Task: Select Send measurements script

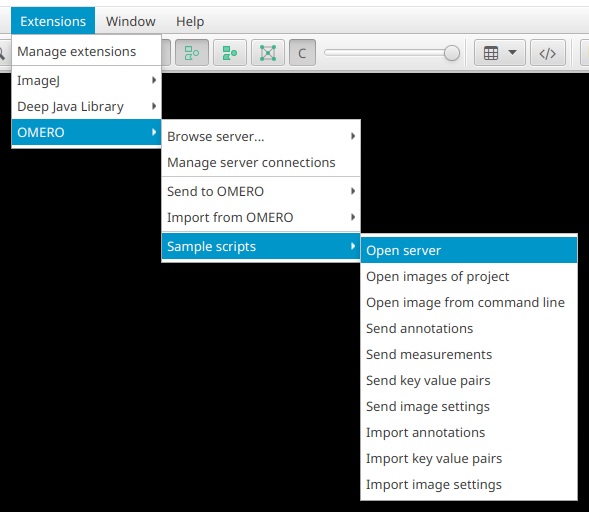Action: 469,354
